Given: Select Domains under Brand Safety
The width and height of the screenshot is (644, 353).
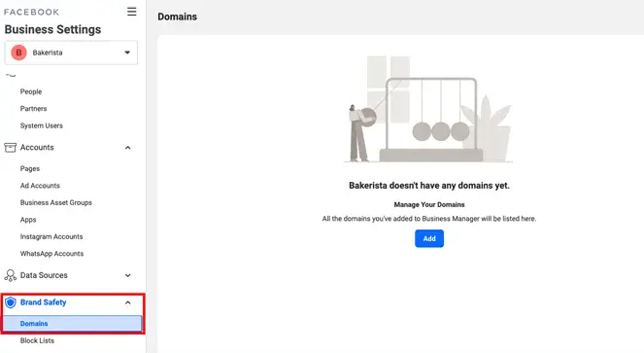Looking at the screenshot, I should tap(72, 324).
